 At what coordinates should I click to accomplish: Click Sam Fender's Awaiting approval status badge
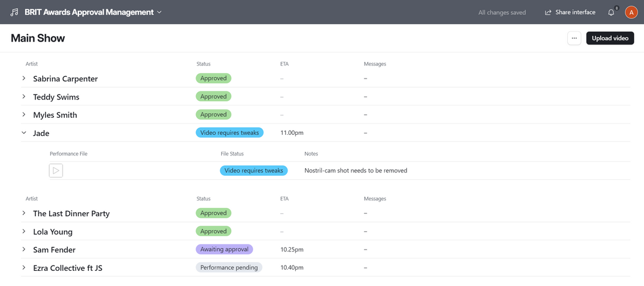[x=224, y=250]
